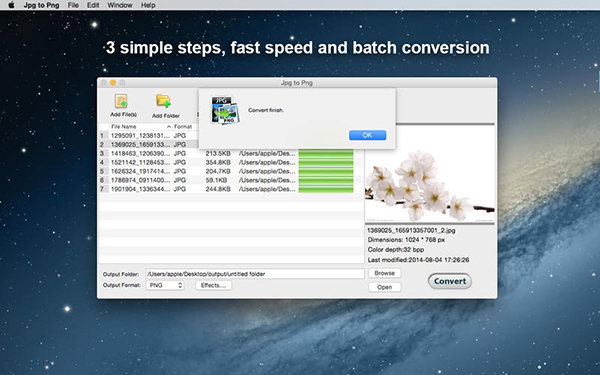Screen dimensions: 600x375
Task: Click the progress bar of file 1901904_1336344
Action: 326,189
